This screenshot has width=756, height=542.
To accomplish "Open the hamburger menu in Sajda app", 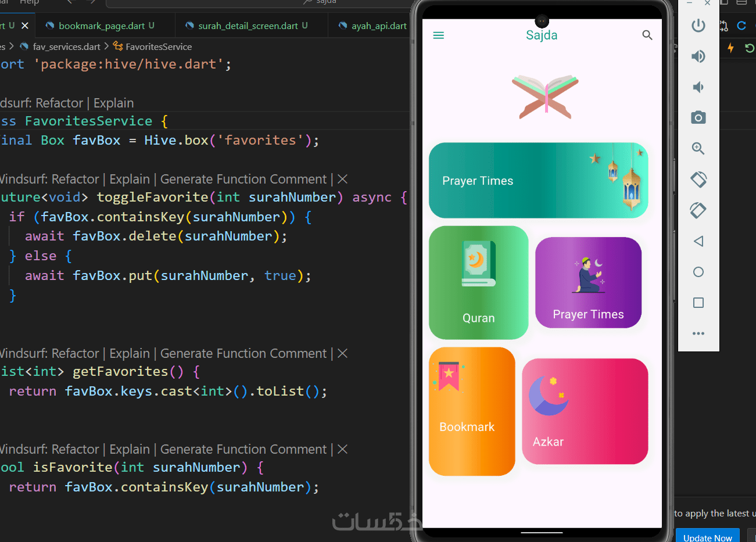I will pyautogui.click(x=439, y=35).
